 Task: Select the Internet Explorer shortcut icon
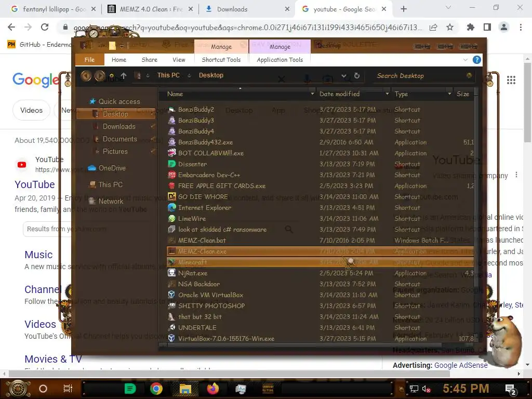[171, 207]
